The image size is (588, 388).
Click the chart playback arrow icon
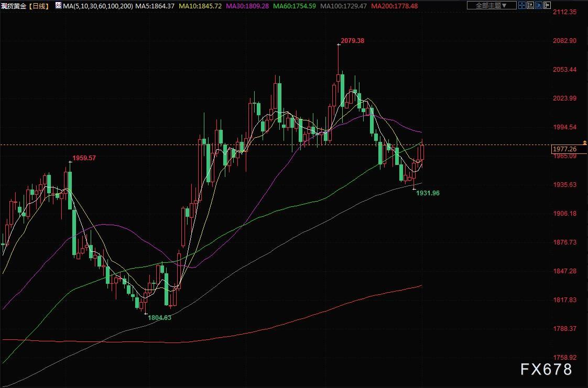point(539,5)
